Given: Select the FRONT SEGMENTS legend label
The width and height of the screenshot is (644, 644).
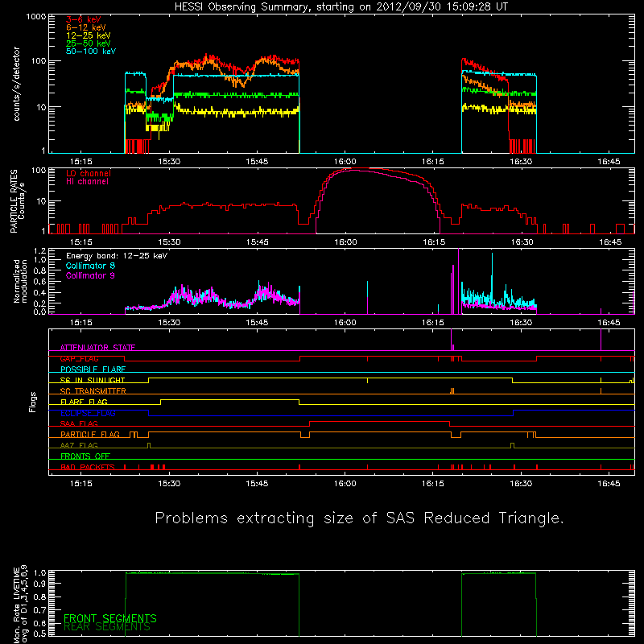Looking at the screenshot, I should click(110, 618).
